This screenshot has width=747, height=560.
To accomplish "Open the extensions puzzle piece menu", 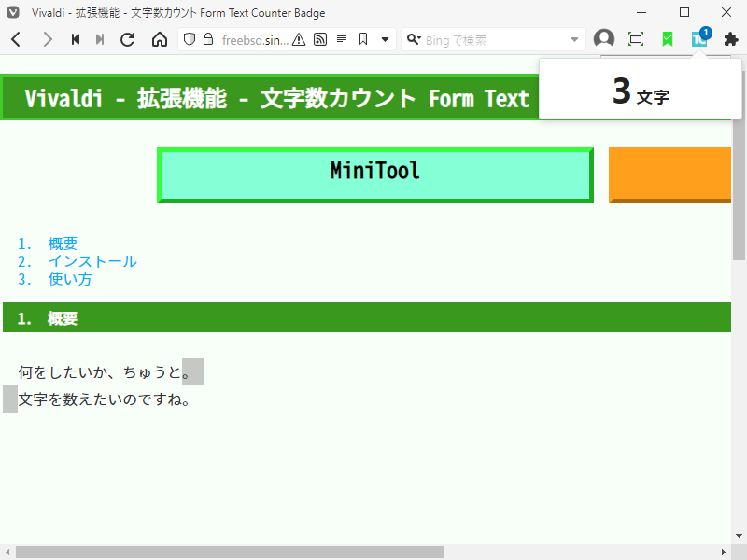I will (x=731, y=39).
